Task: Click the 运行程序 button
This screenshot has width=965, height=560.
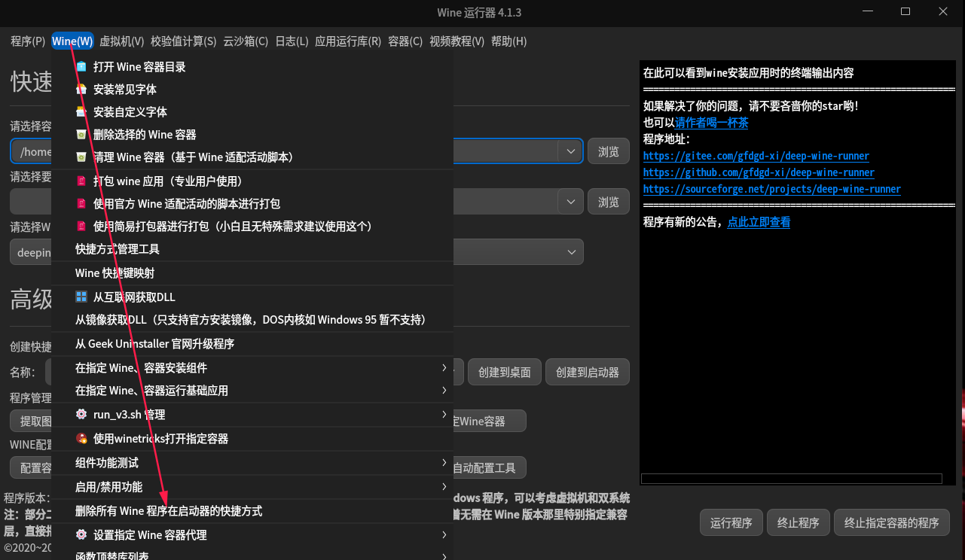Action: [731, 522]
